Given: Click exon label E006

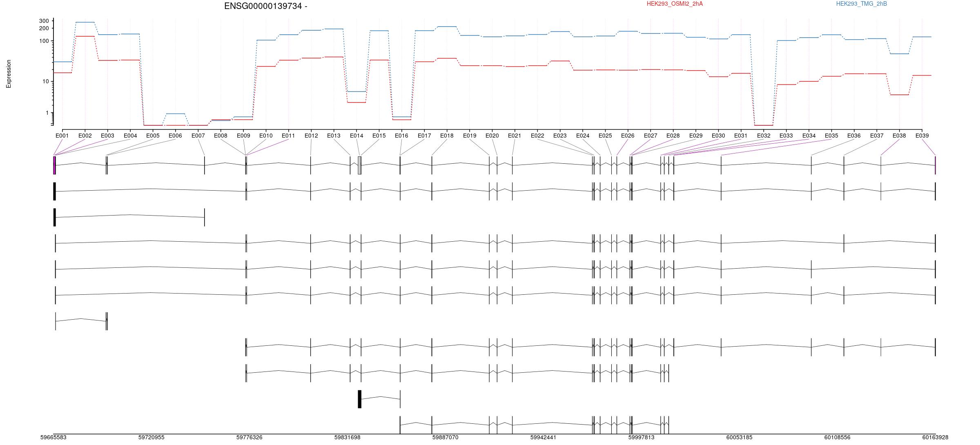Looking at the screenshot, I should [175, 136].
